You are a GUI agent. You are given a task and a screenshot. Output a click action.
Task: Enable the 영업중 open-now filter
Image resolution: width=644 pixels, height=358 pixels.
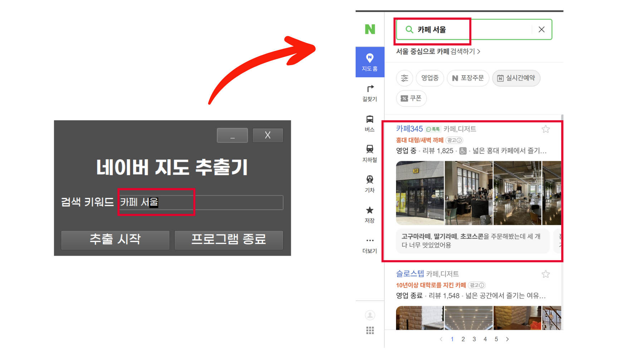pyautogui.click(x=430, y=78)
